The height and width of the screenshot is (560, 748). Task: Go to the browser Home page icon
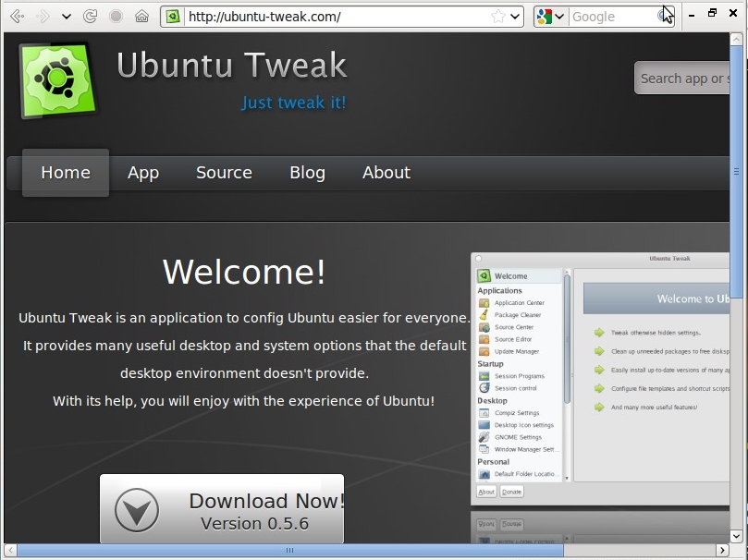(141, 17)
